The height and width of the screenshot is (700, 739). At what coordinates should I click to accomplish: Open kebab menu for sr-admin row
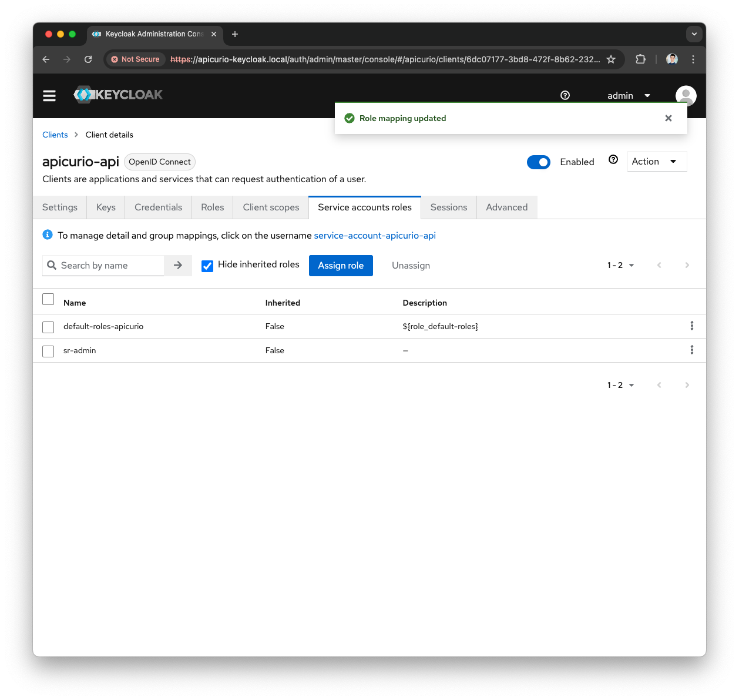[691, 350]
